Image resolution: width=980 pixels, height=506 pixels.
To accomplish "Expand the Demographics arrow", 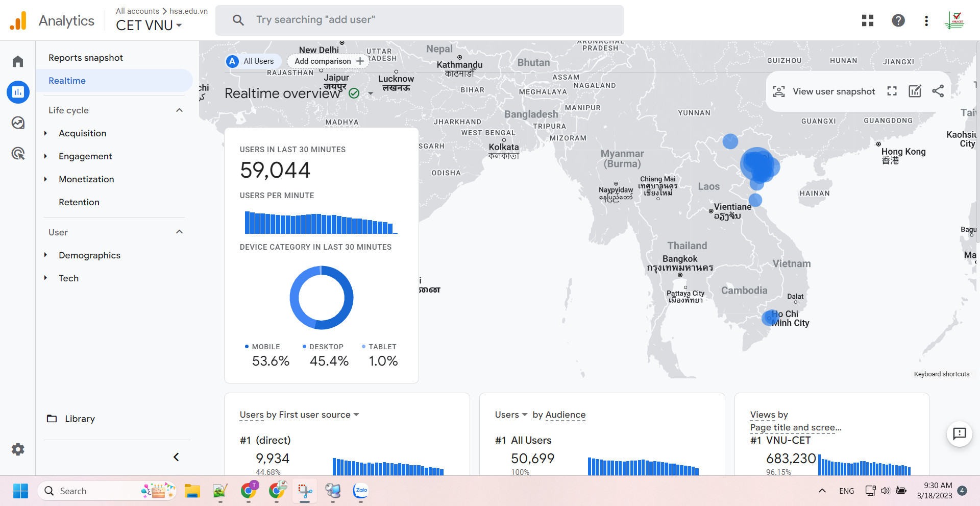I will click(45, 255).
